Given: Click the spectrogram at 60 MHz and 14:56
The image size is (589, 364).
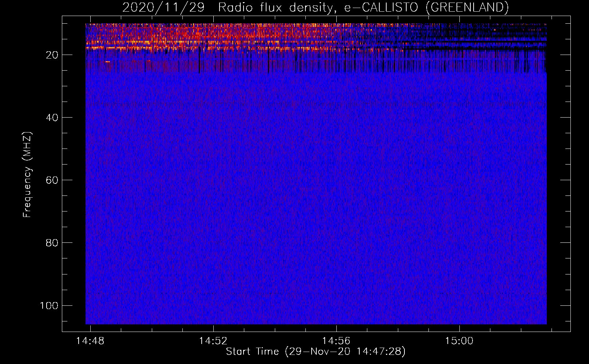Looking at the screenshot, I should click(336, 180).
